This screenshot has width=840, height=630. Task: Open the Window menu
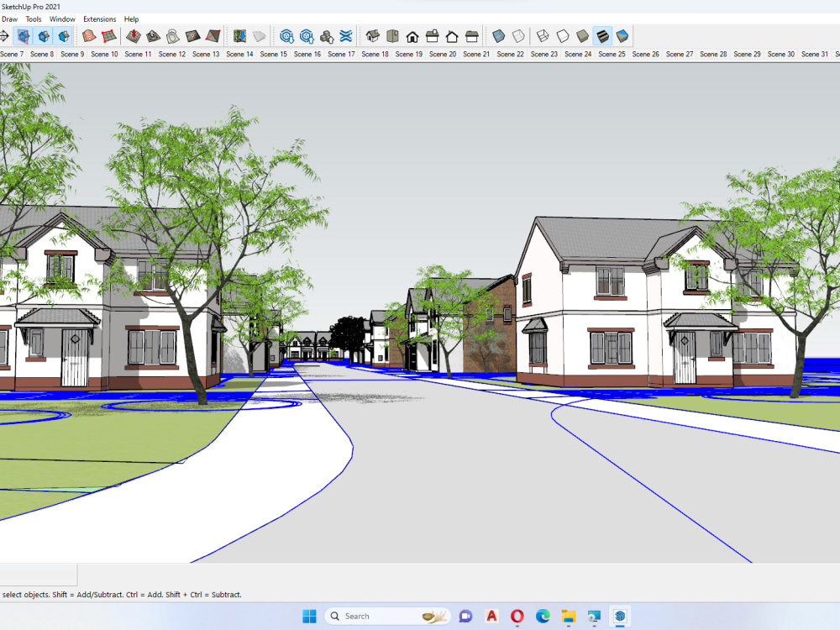[62, 19]
